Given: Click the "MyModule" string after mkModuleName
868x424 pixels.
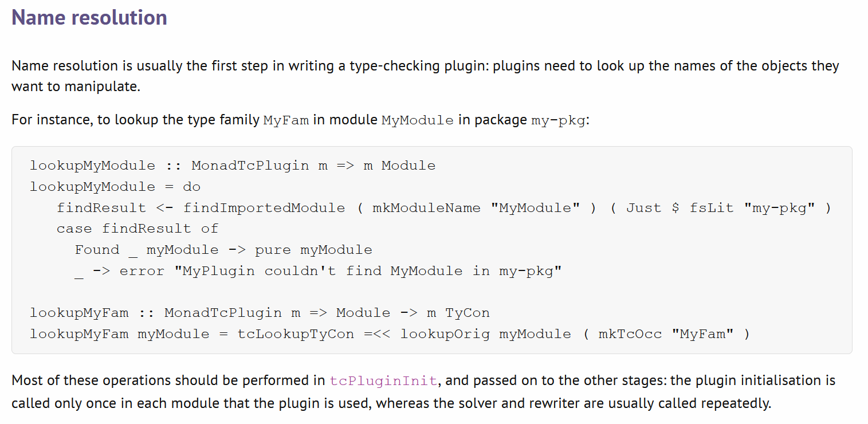Looking at the screenshot, I should pos(535,208).
